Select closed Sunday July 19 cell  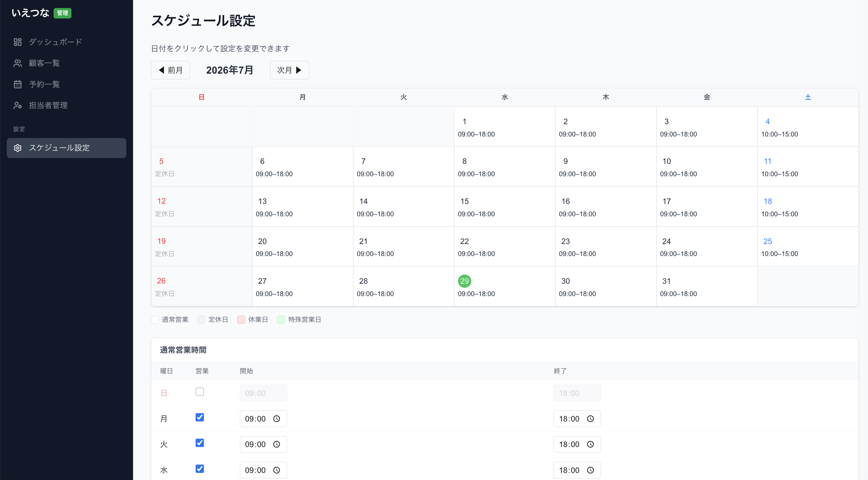[201, 246]
